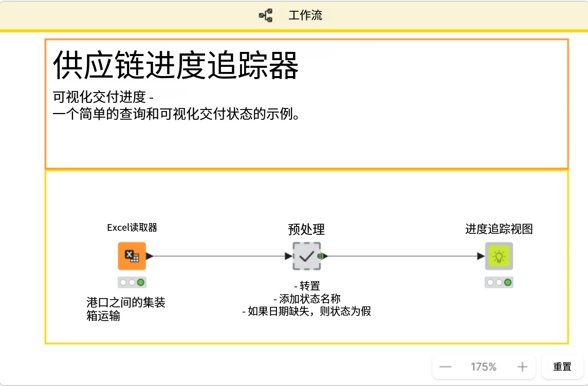The width and height of the screenshot is (588, 386).
Task: Select the 供应链进度追踪器 title text
Action: coord(175,65)
